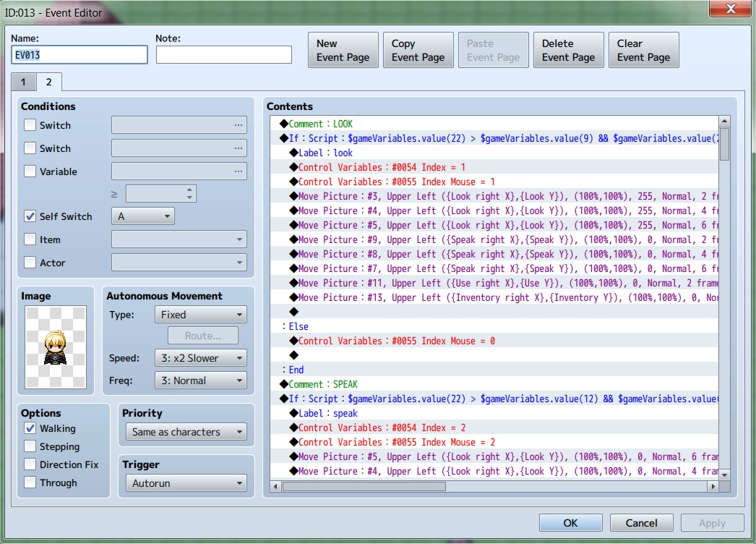The image size is (756, 544).
Task: Open the Self Switch A dropdown
Action: point(142,216)
